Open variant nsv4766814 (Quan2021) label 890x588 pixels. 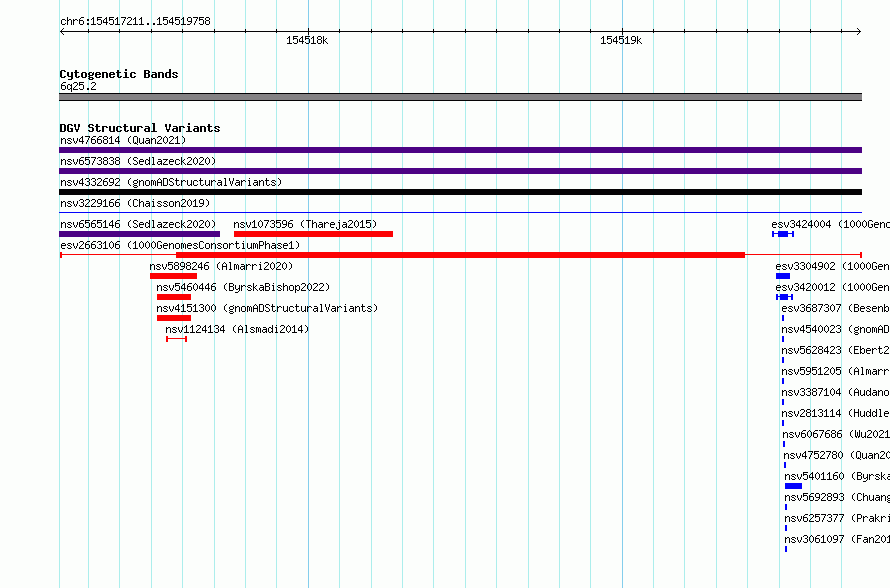[x=123, y=140]
